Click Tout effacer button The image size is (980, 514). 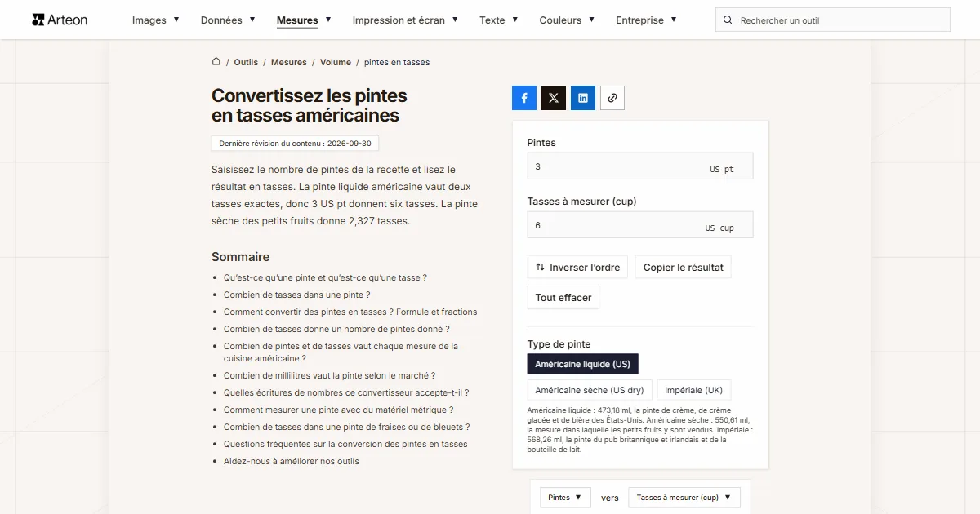[563, 298]
